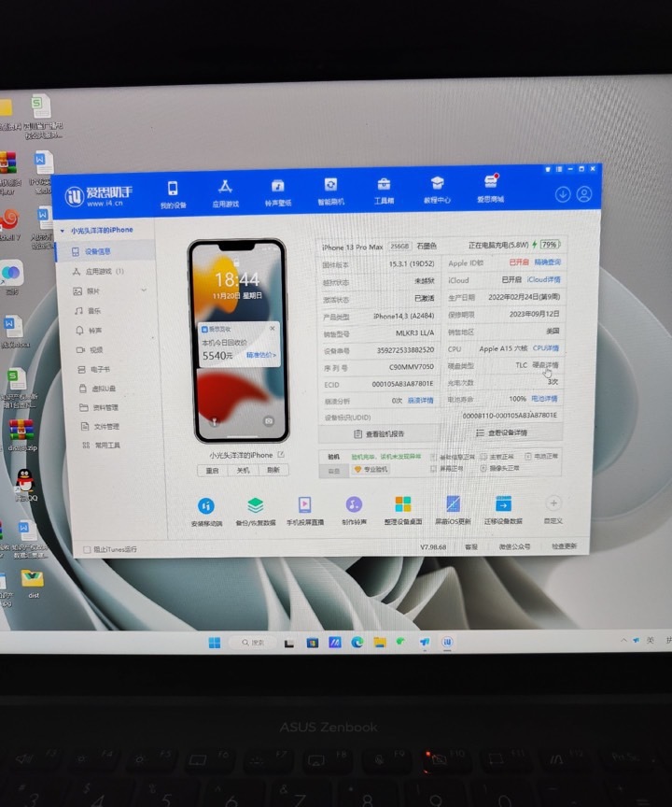Click the user account avatar icon
Viewport: 672px width, 807px height.
click(583, 193)
